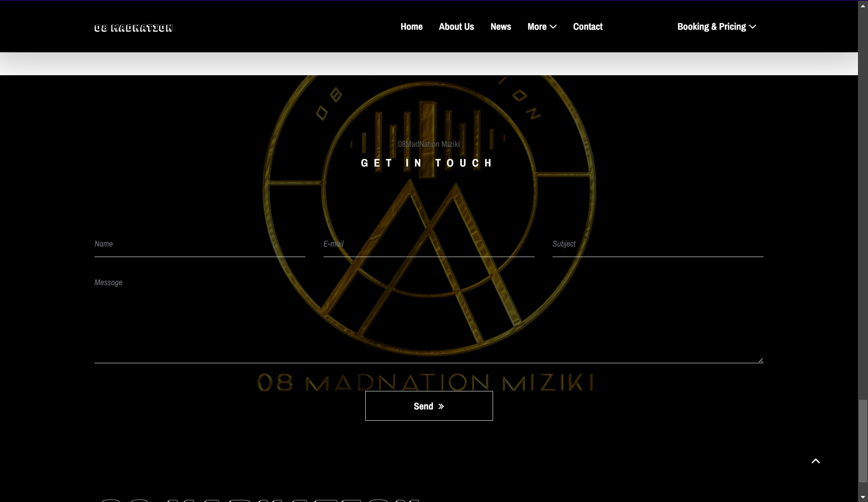Click the back-to-top arrow icon
Image resolution: width=868 pixels, height=502 pixels.
pyautogui.click(x=815, y=461)
